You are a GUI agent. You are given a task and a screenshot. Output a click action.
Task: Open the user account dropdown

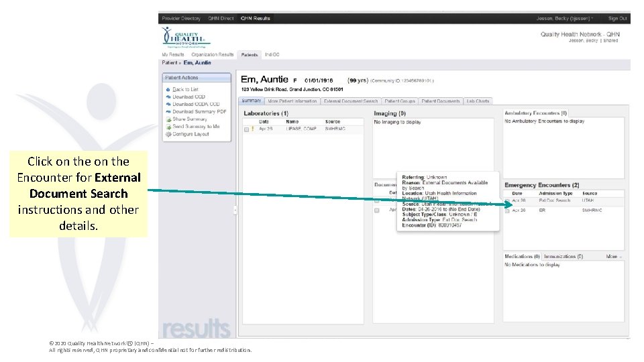pyautogui.click(x=564, y=19)
